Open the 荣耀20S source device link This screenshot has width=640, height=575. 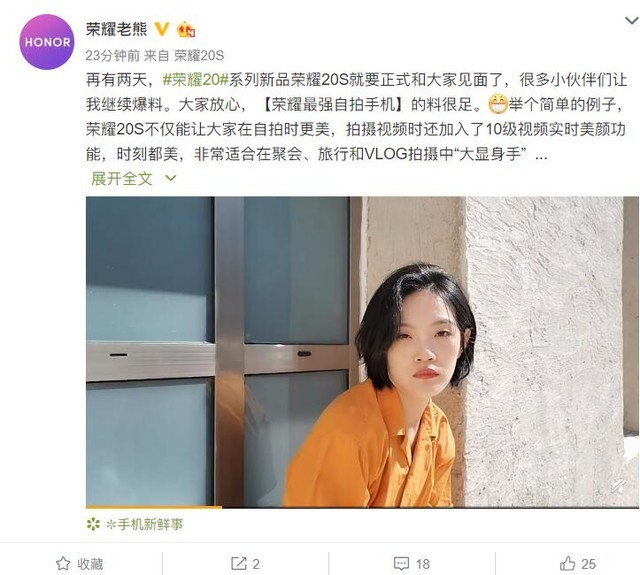coord(199,56)
